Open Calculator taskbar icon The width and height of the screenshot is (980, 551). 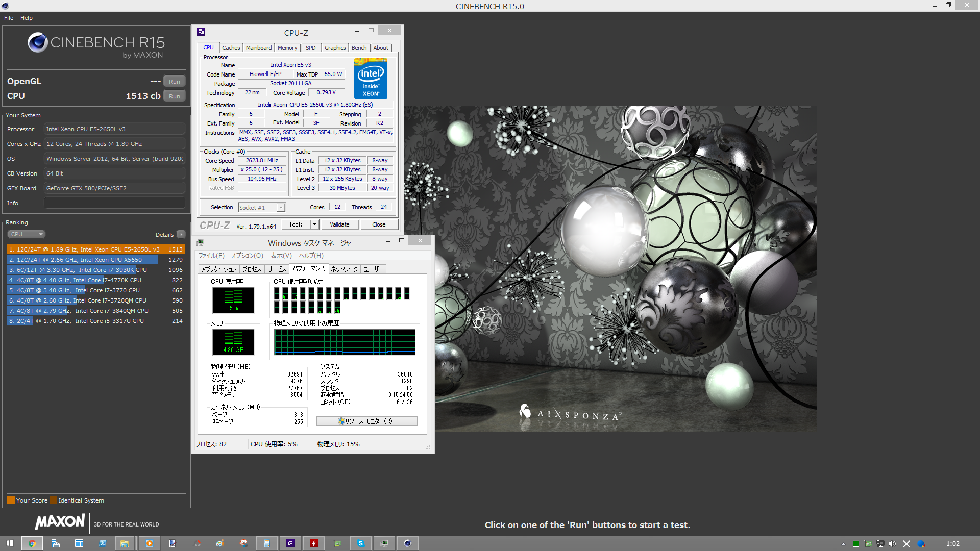(x=266, y=543)
